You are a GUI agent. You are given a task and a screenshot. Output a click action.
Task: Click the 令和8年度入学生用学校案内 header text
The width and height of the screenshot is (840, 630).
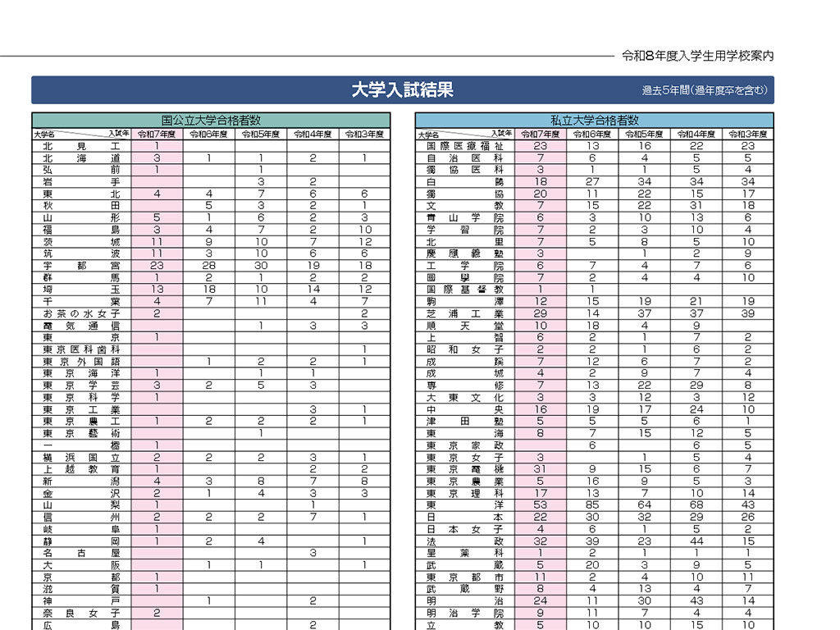pyautogui.click(x=697, y=57)
